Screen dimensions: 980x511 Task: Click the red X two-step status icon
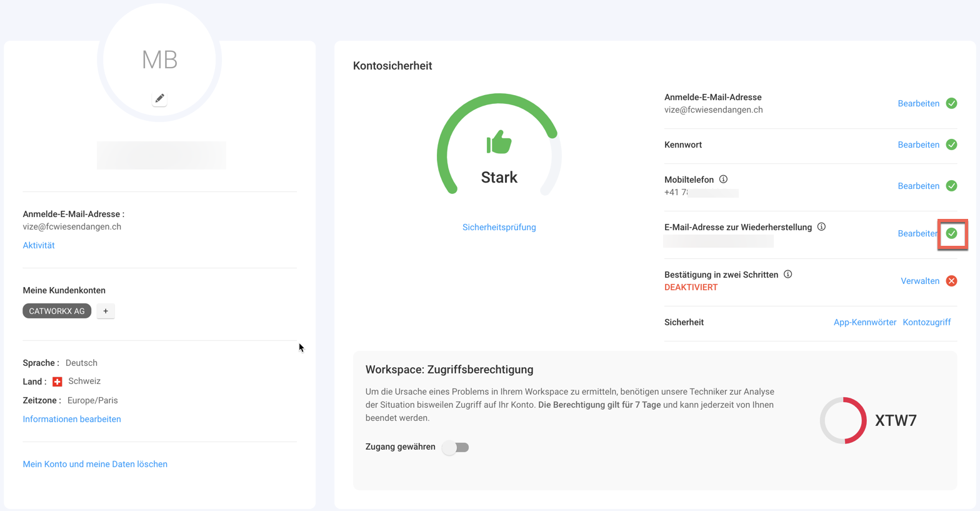951,281
